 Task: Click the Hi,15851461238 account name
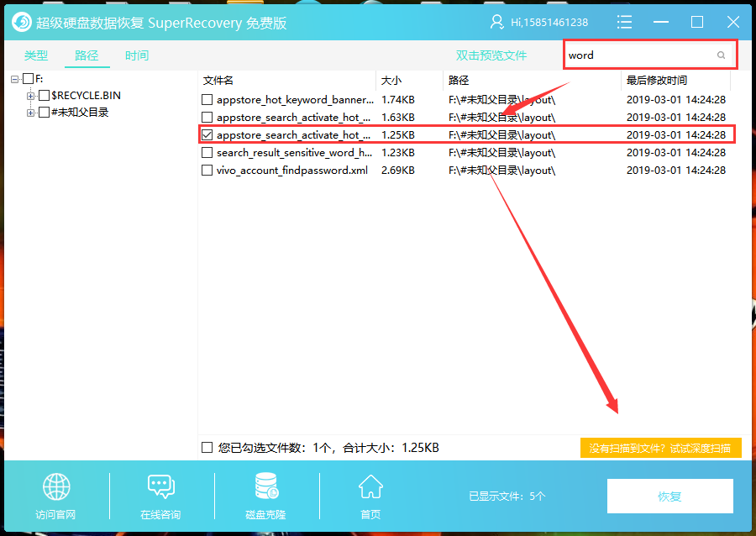point(549,22)
